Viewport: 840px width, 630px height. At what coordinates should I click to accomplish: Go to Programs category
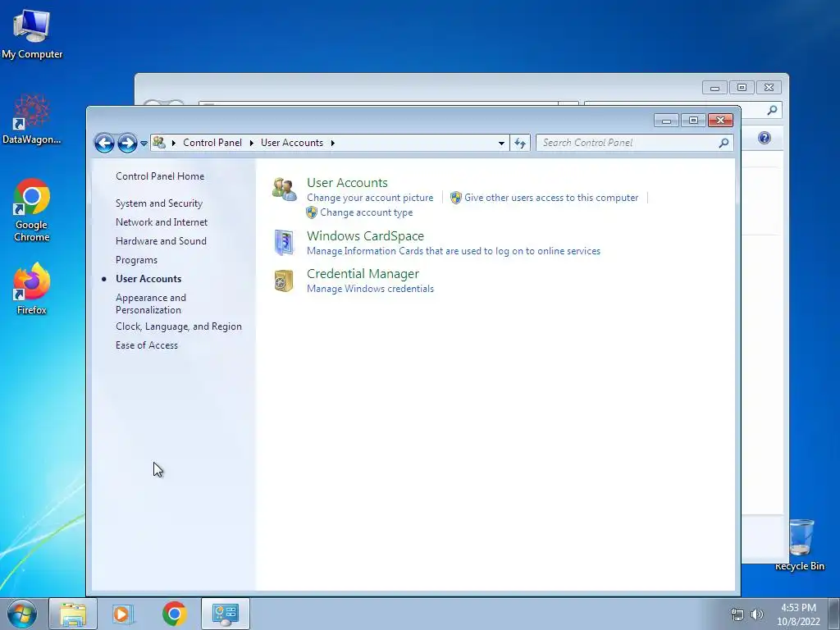(137, 260)
